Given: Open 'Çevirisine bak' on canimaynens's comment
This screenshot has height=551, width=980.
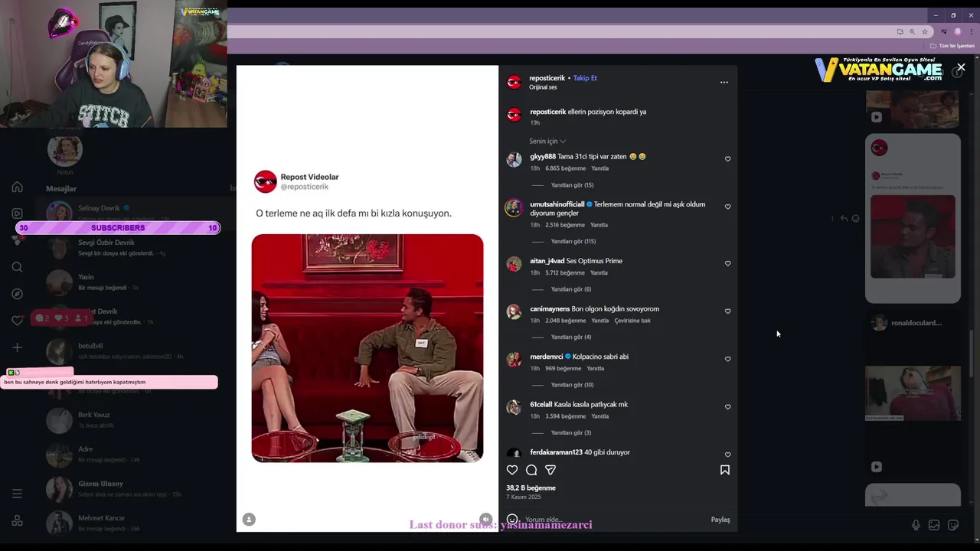Looking at the screenshot, I should pyautogui.click(x=632, y=321).
